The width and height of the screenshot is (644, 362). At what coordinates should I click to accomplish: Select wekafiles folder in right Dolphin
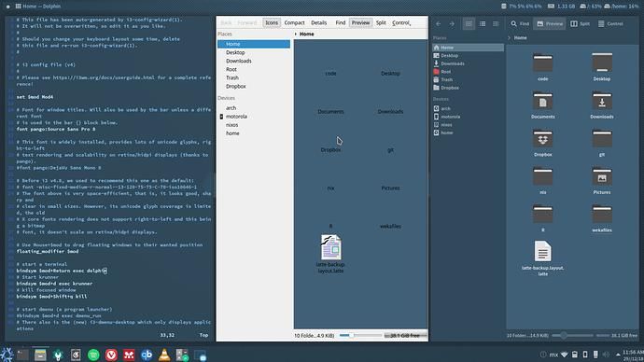pyautogui.click(x=602, y=218)
